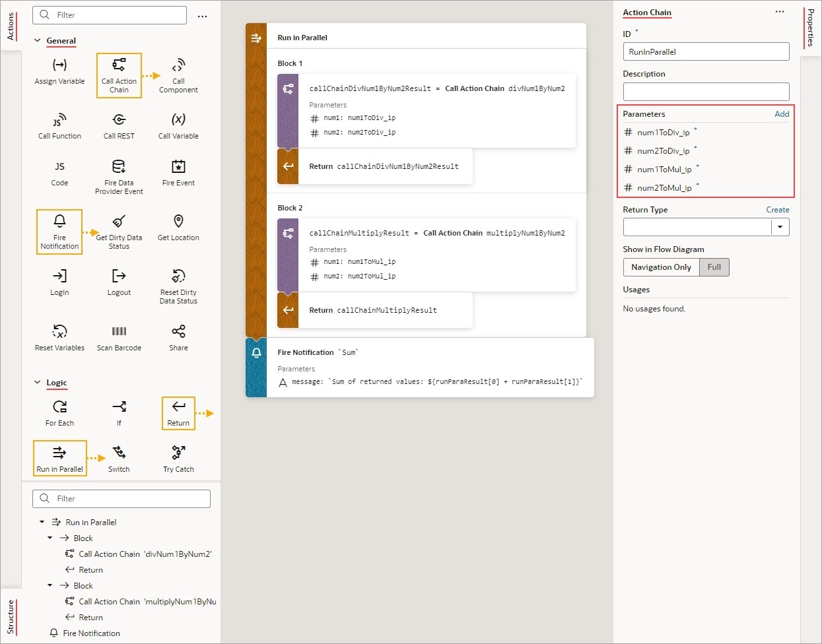The height and width of the screenshot is (644, 822).
Task: Select the Call REST action
Action: pos(119,127)
